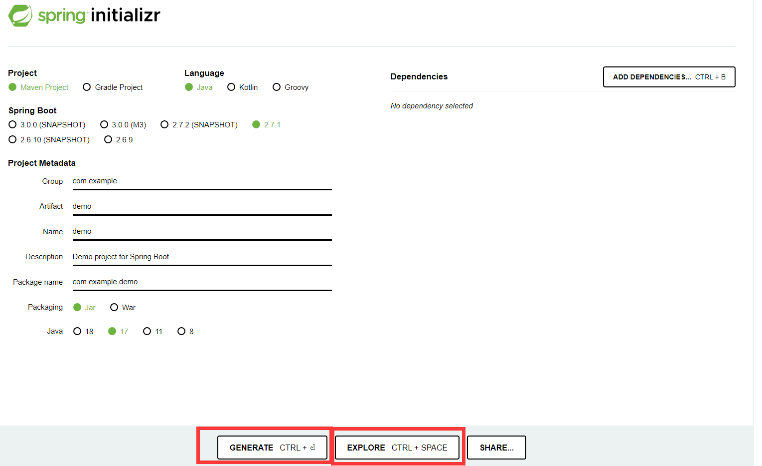This screenshot has height=466, width=762.
Task: Open the Add Dependencies dialog
Action: (x=669, y=77)
